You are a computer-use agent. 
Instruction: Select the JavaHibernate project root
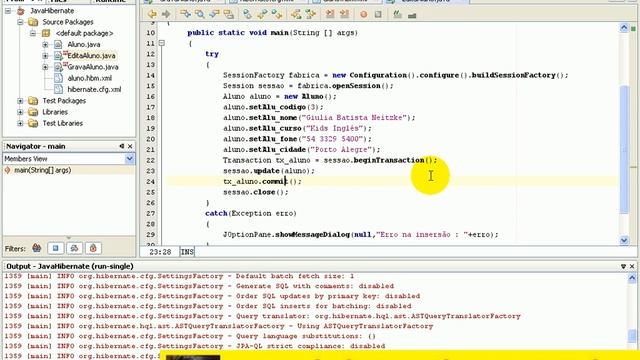pyautogui.click(x=52, y=11)
